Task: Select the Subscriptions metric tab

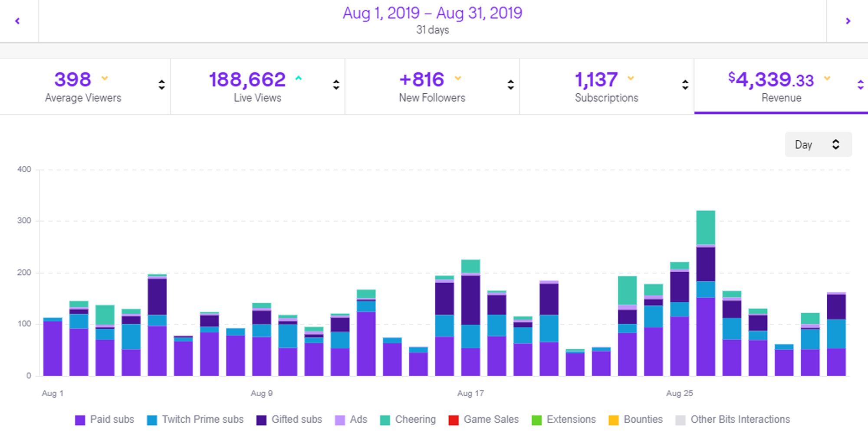Action: click(x=607, y=86)
